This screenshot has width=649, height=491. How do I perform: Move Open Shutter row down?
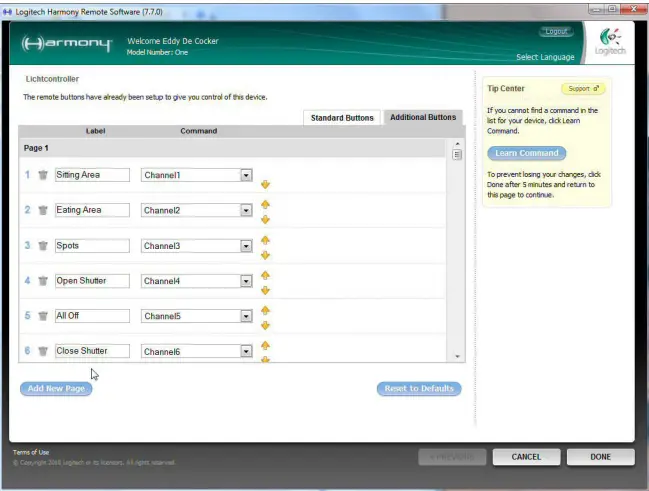[x=265, y=290]
